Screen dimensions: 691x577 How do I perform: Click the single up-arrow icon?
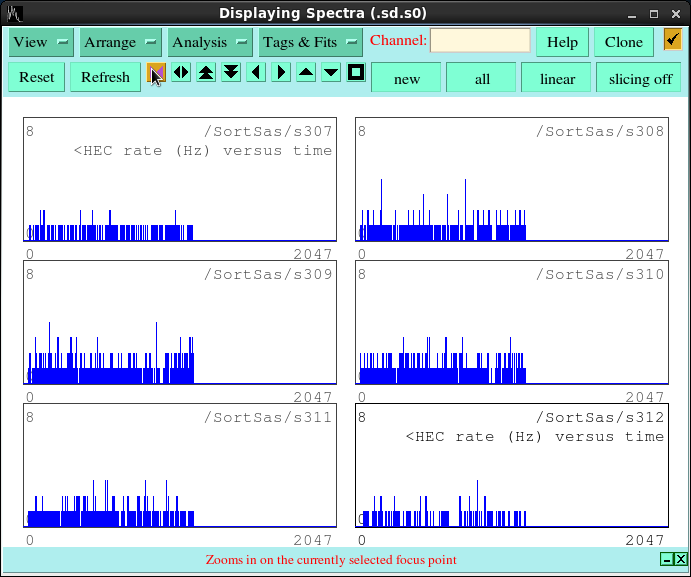point(306,72)
